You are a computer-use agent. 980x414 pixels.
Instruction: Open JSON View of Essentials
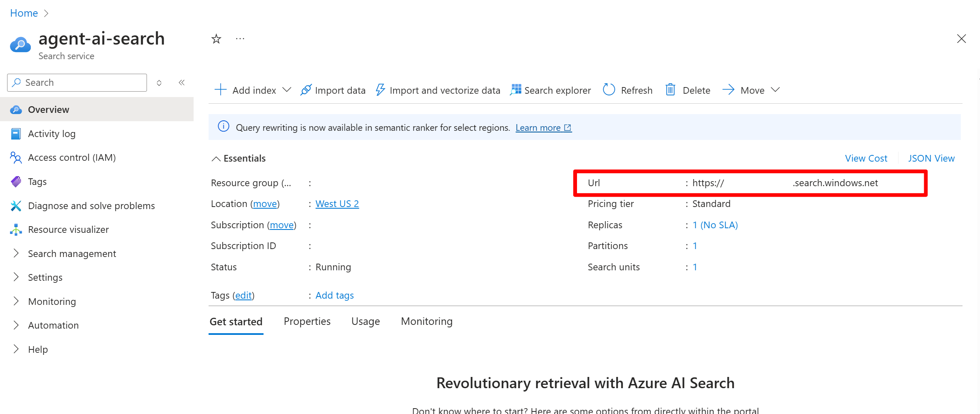(x=931, y=158)
